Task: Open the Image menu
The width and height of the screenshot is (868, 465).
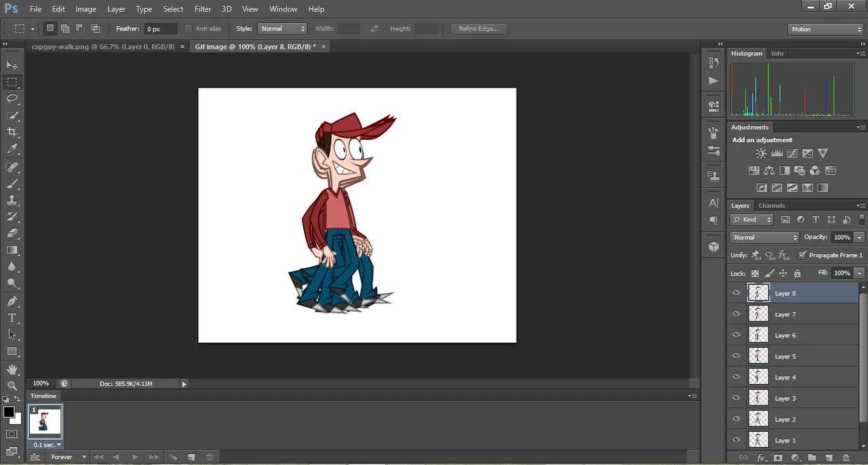Action: tap(85, 9)
